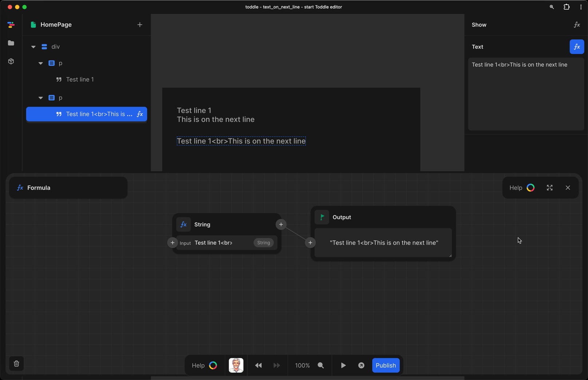Click the trash delete icon in formula panel

point(16,364)
